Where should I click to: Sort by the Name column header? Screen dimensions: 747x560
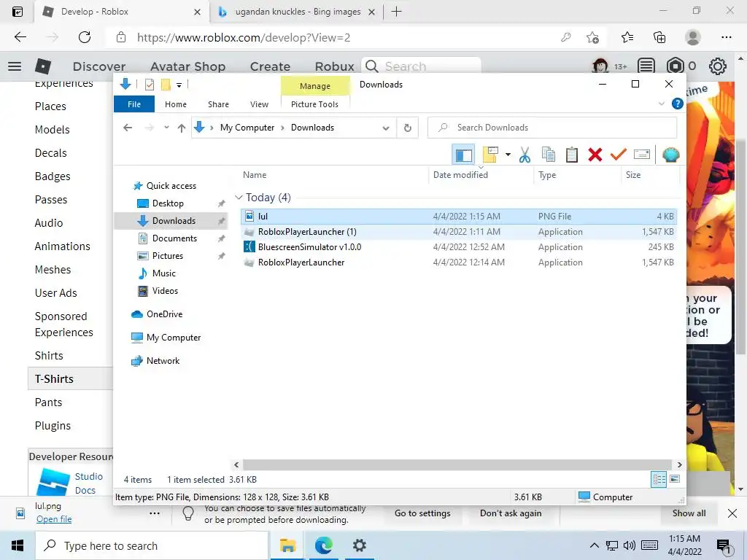coord(334,175)
